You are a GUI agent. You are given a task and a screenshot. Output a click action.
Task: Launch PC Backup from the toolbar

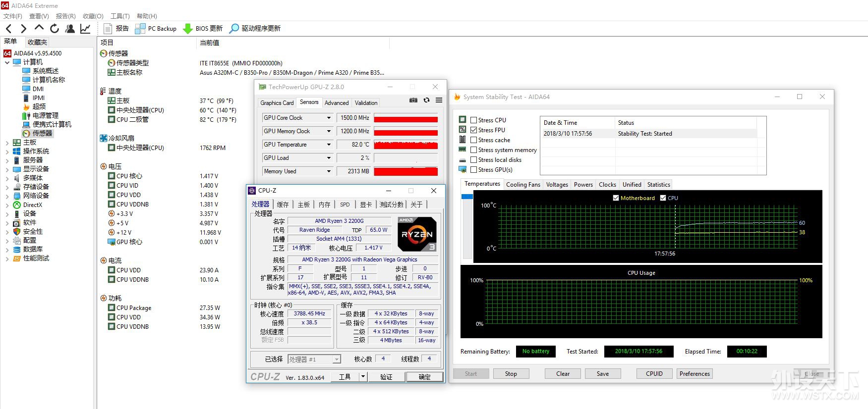pos(156,29)
